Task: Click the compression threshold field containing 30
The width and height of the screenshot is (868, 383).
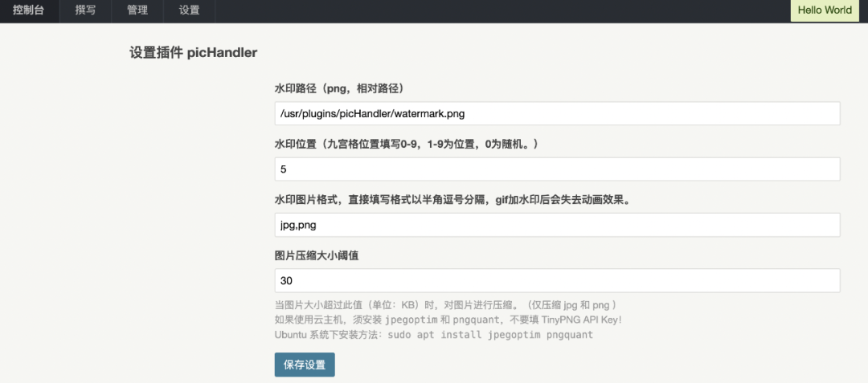Action: (558, 281)
